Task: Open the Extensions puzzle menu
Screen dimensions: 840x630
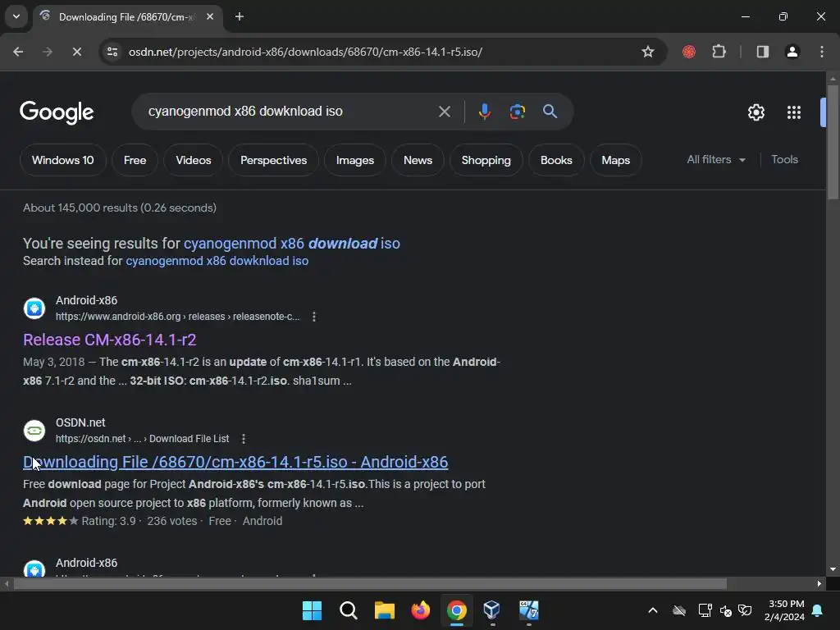Action: (719, 52)
